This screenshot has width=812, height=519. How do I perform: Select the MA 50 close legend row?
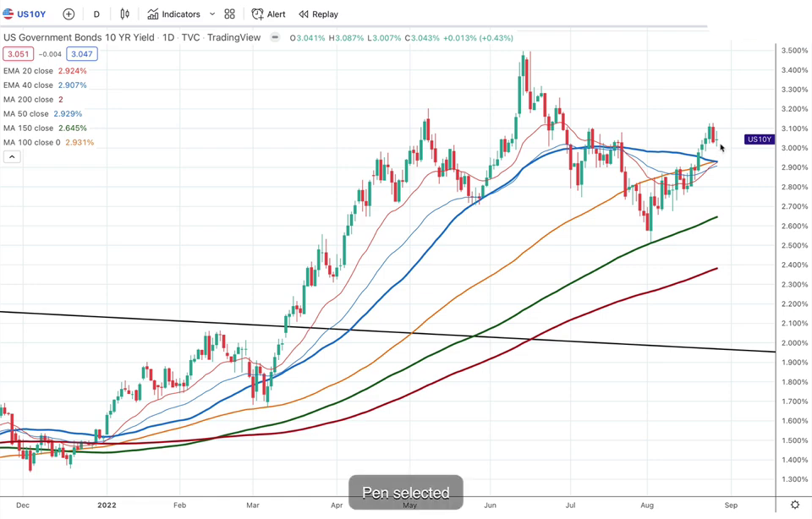point(42,114)
